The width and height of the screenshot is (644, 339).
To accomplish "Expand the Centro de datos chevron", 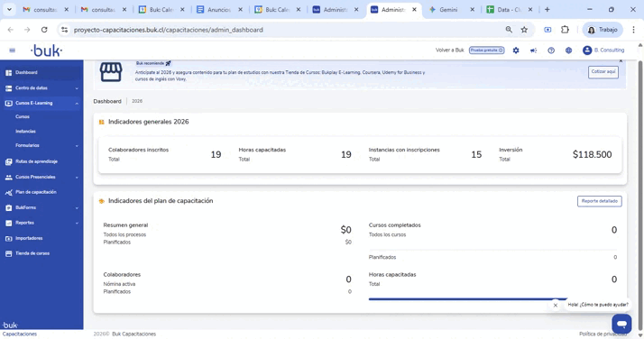I will pyautogui.click(x=77, y=88).
